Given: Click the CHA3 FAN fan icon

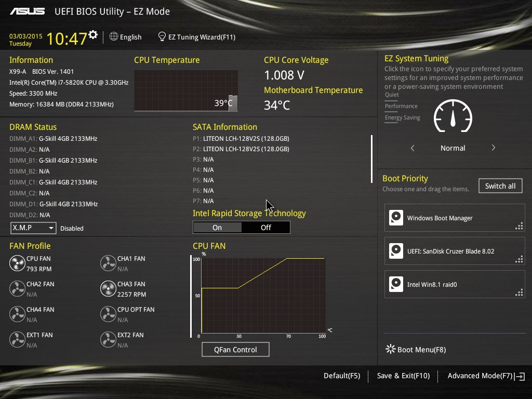Looking at the screenshot, I should [108, 289].
